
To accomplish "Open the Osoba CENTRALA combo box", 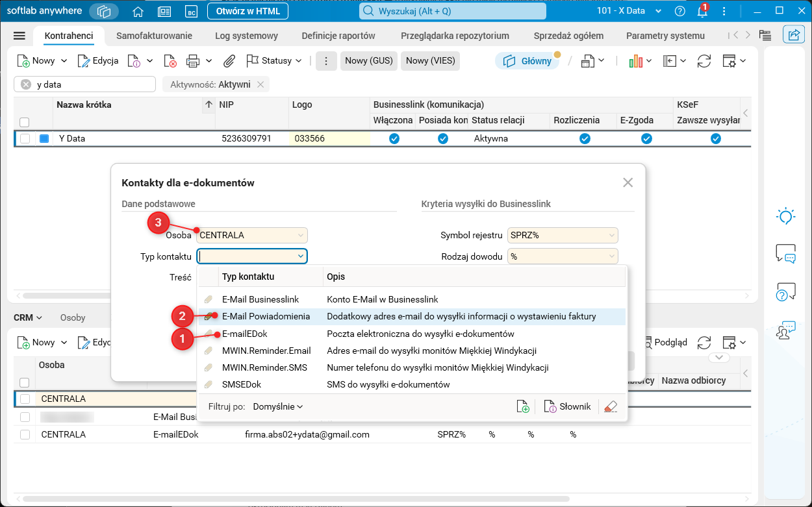I will (x=252, y=235).
